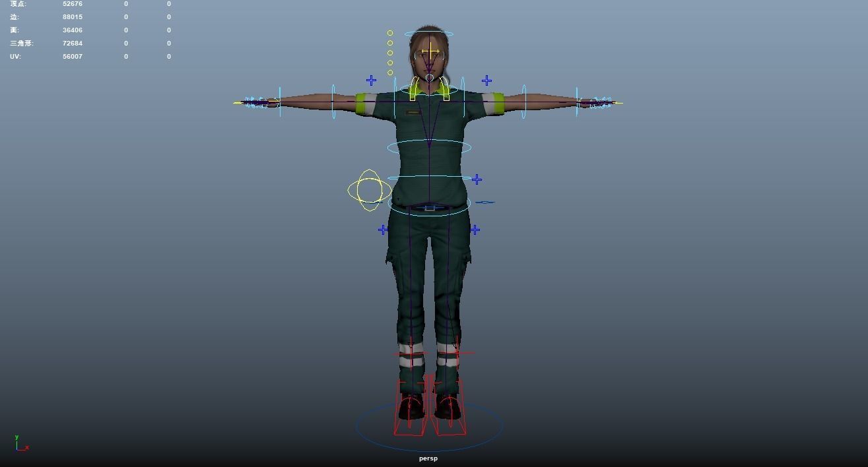Pick the middle of five yellow circles beside head
The width and height of the screenshot is (868, 467).
(390, 53)
